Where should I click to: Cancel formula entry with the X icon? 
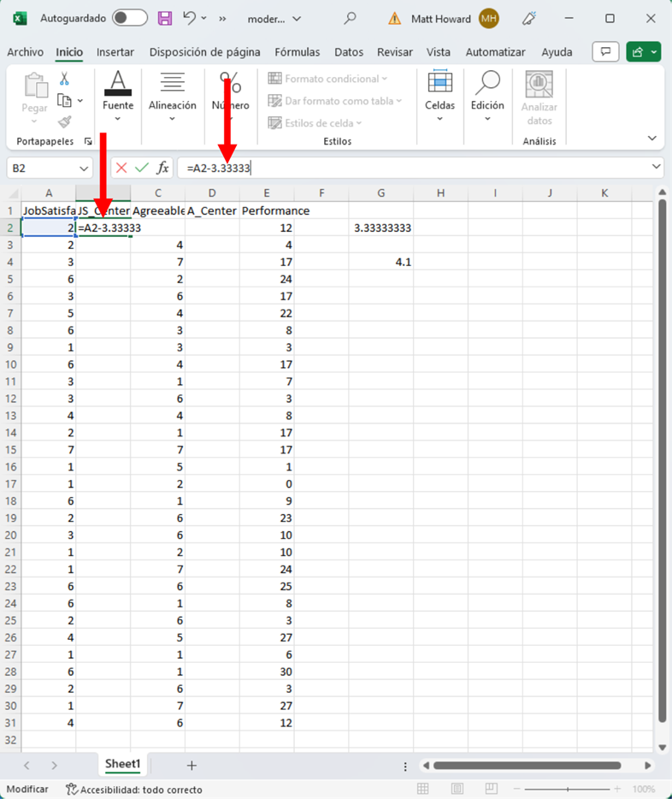pos(121,169)
